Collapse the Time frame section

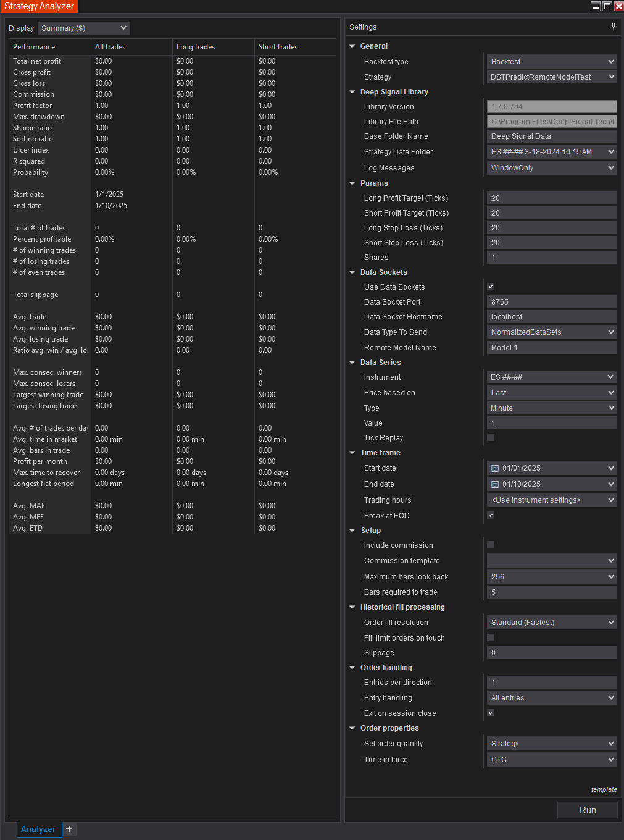[x=352, y=453]
